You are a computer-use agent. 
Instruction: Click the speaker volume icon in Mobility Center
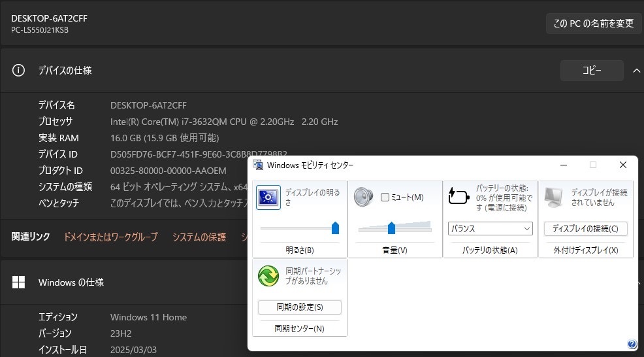point(363,197)
